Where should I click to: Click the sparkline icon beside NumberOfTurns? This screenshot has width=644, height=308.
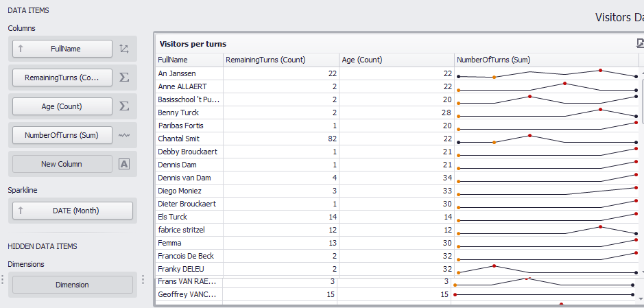(124, 135)
